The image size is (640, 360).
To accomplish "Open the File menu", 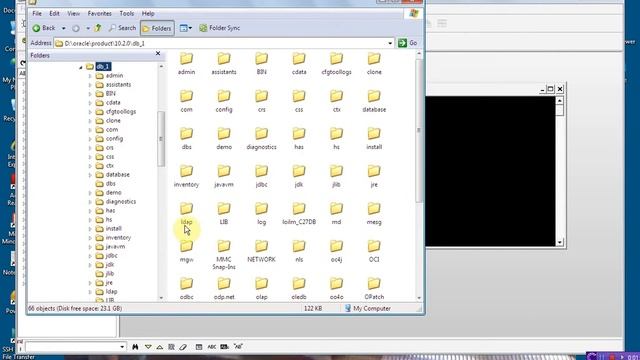I will [x=37, y=13].
